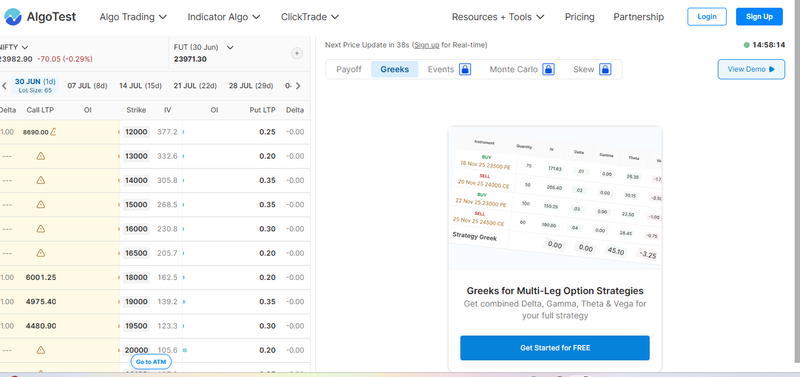The height and width of the screenshot is (377, 800).
Task: Click the 19500 strike
Action: pyautogui.click(x=136, y=326)
